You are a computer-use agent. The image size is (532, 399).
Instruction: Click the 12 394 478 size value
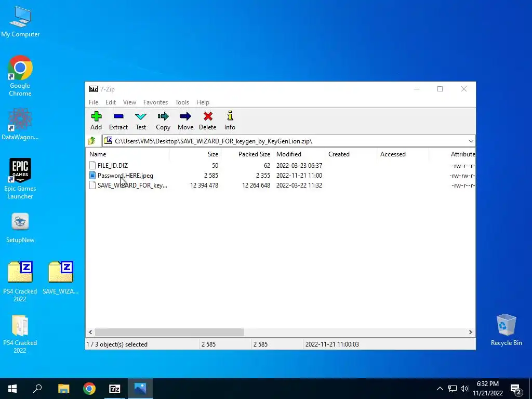click(204, 185)
